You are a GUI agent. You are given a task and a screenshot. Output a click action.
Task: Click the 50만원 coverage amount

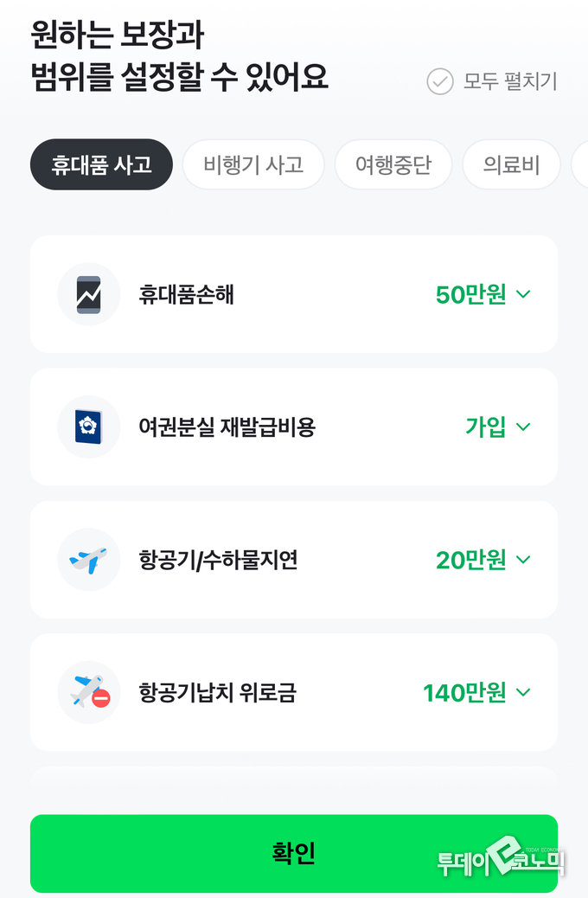pyautogui.click(x=470, y=294)
